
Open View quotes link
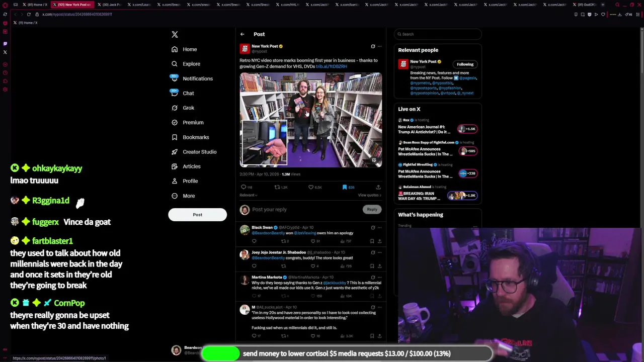(370, 195)
